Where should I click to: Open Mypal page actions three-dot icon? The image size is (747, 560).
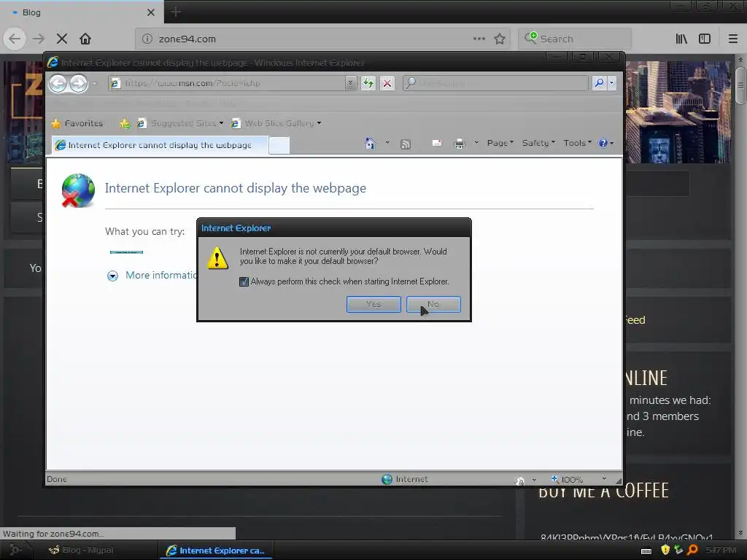click(479, 39)
